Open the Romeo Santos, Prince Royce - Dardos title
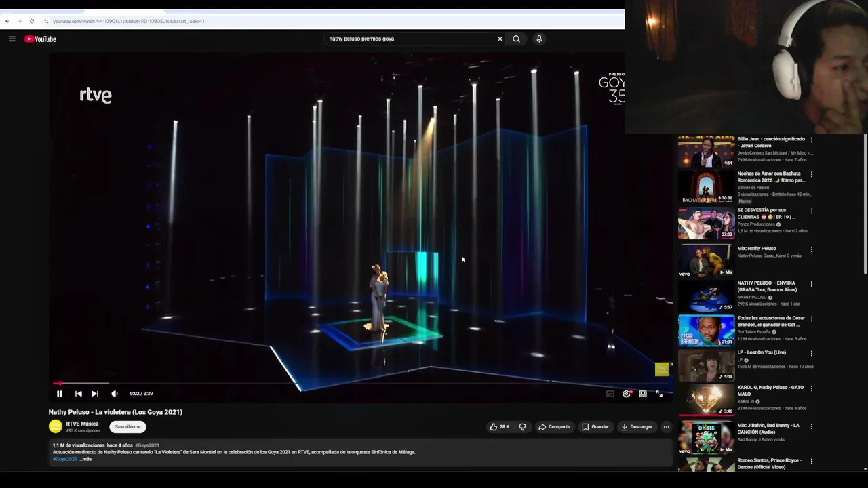The image size is (868, 488). (x=769, y=464)
